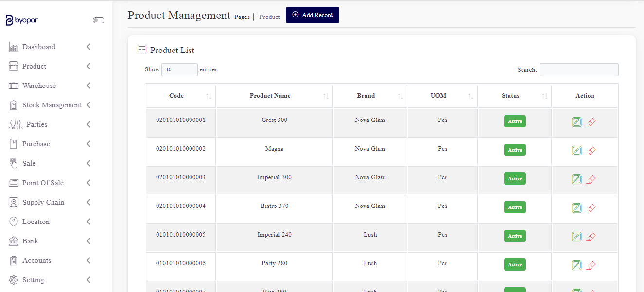Image resolution: width=644 pixels, height=292 pixels.
Task: Click the Active status badge for Imperial 300
Action: pyautogui.click(x=515, y=179)
